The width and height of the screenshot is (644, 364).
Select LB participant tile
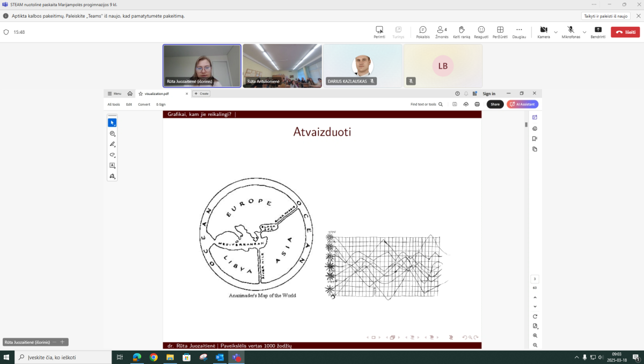(x=443, y=65)
